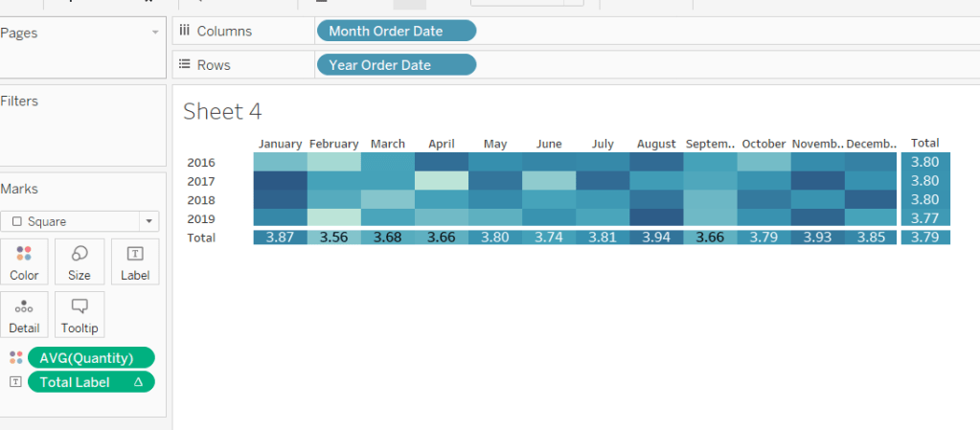The width and height of the screenshot is (980, 430).
Task: Click the January column header
Action: tap(281, 144)
